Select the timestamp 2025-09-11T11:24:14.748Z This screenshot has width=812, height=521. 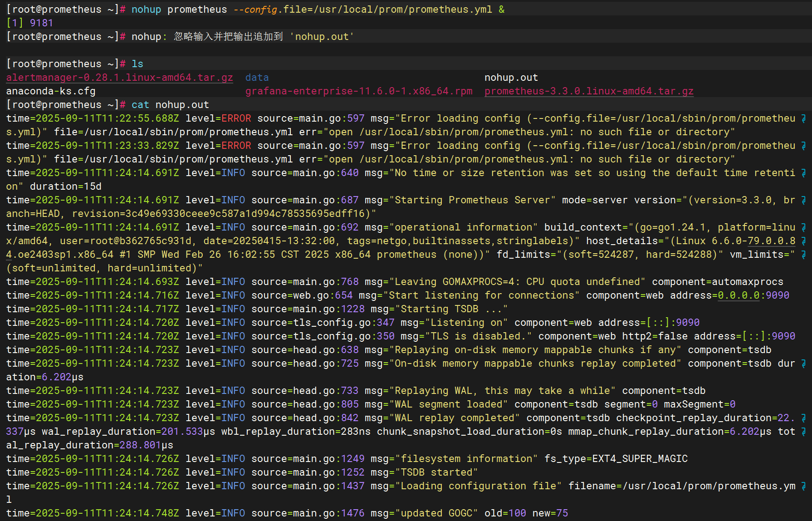coord(108,513)
